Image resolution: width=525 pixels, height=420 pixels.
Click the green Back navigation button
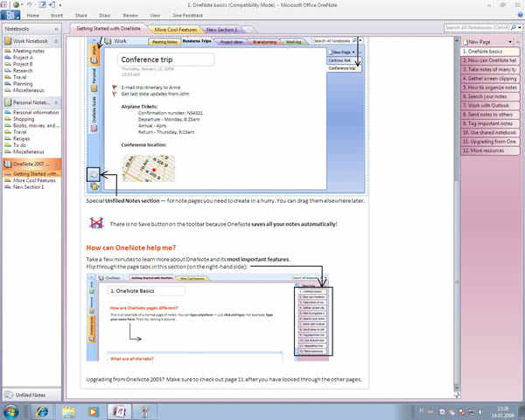tap(16, 4)
